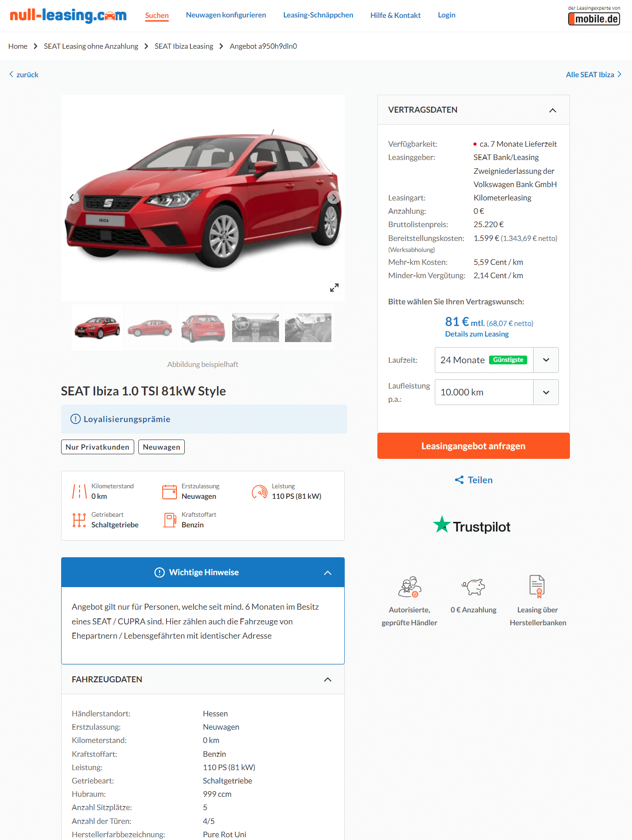The height and width of the screenshot is (840, 632).
Task: Go back via zurück link
Action: (24, 74)
